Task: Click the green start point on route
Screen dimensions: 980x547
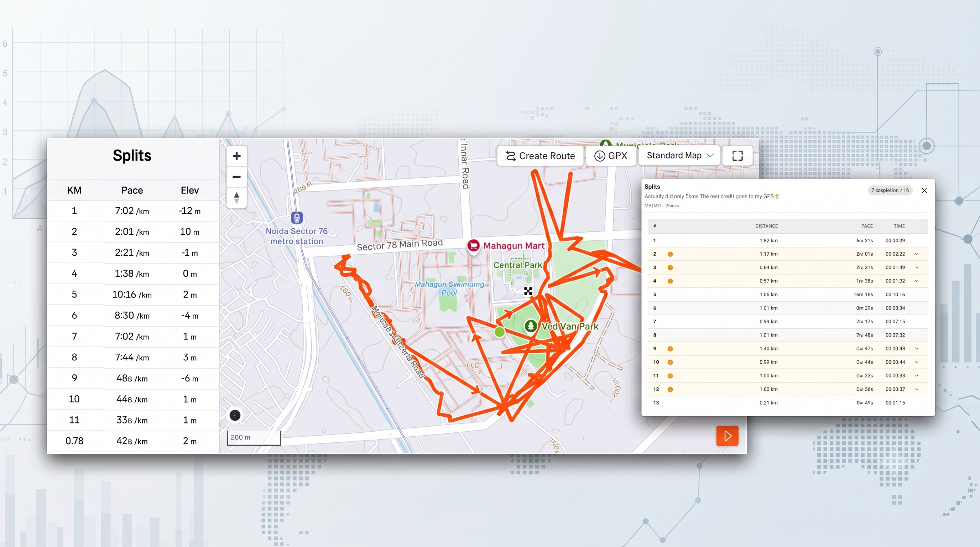Action: [x=500, y=332]
